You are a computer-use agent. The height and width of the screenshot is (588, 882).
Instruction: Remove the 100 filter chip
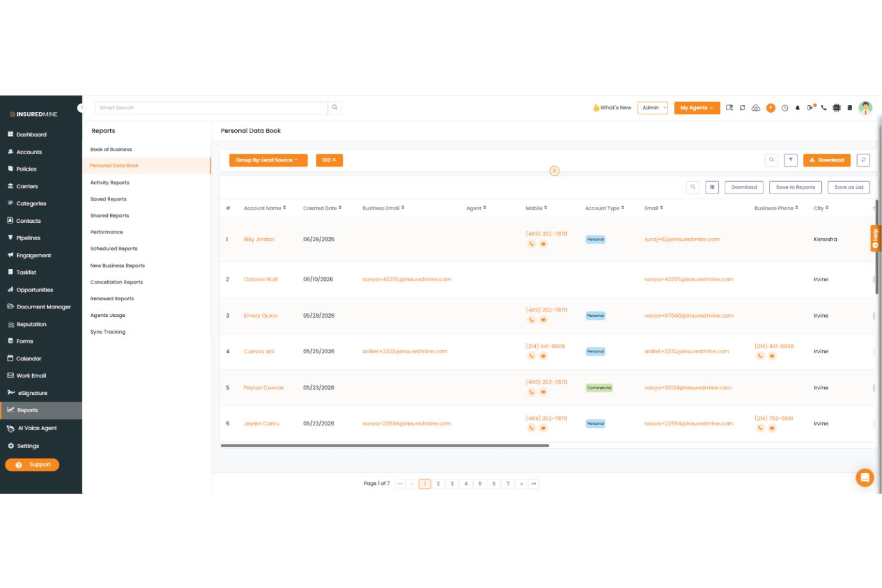click(334, 160)
